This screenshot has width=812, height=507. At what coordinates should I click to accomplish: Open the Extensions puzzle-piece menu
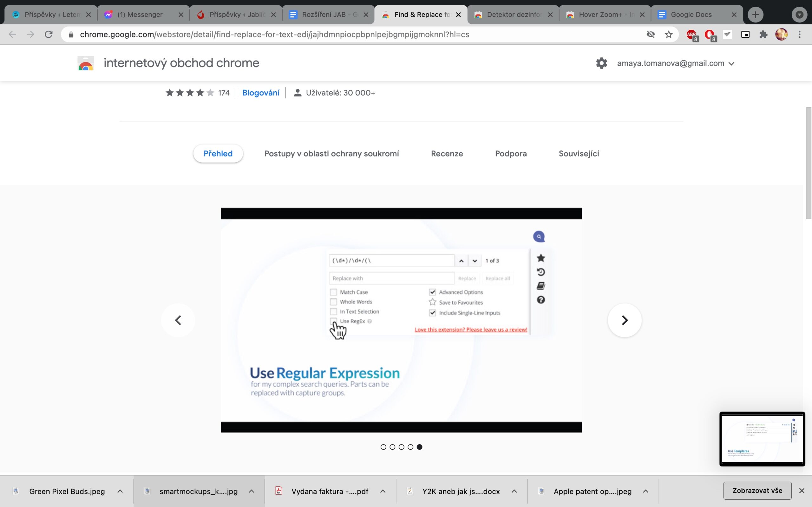click(x=763, y=34)
